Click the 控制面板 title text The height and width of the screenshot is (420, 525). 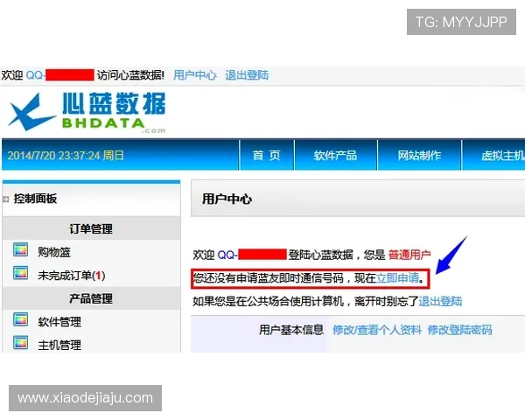35,199
